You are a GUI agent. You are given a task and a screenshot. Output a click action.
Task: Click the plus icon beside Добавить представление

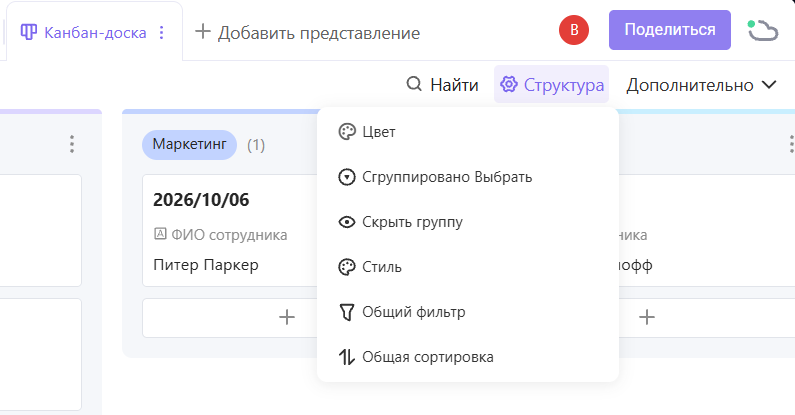[x=203, y=31]
